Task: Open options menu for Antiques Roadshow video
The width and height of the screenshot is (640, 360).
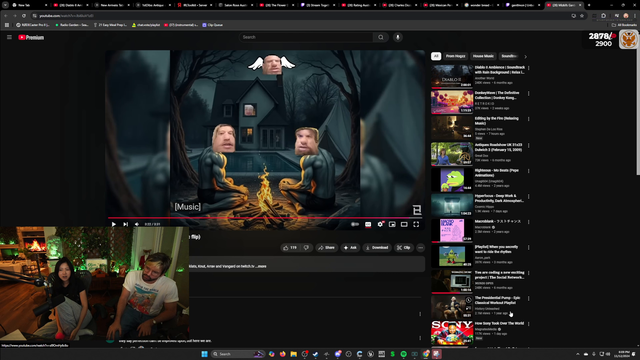Action: pyautogui.click(x=529, y=145)
